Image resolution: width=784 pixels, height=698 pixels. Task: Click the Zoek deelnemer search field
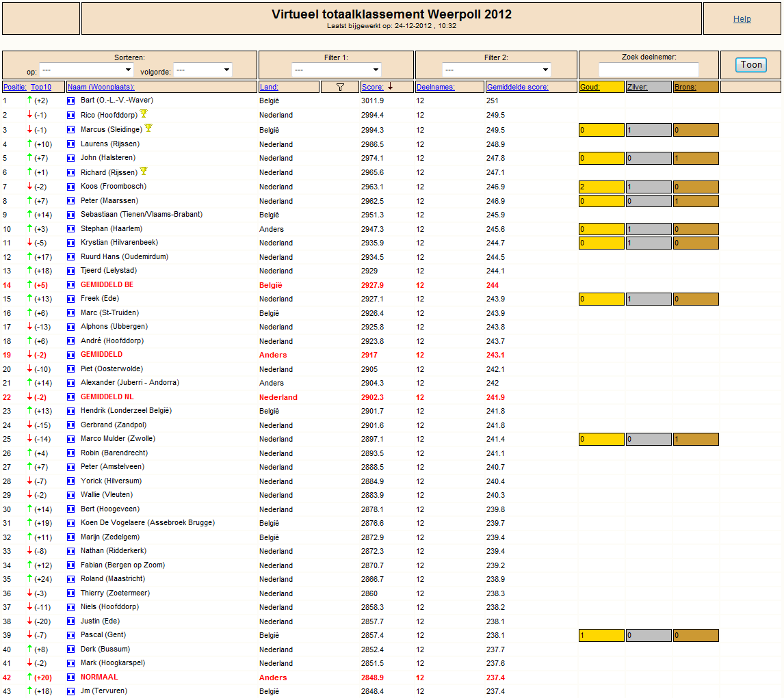[649, 70]
